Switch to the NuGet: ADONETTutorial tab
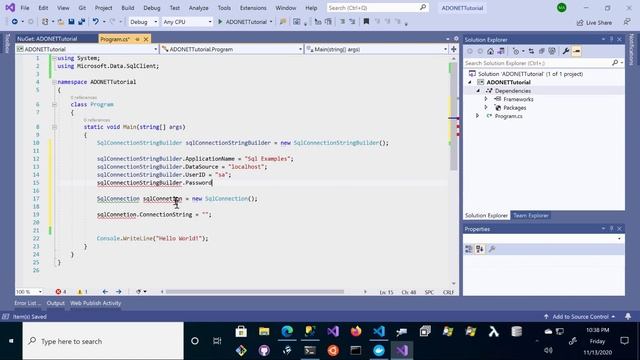 click(47, 39)
